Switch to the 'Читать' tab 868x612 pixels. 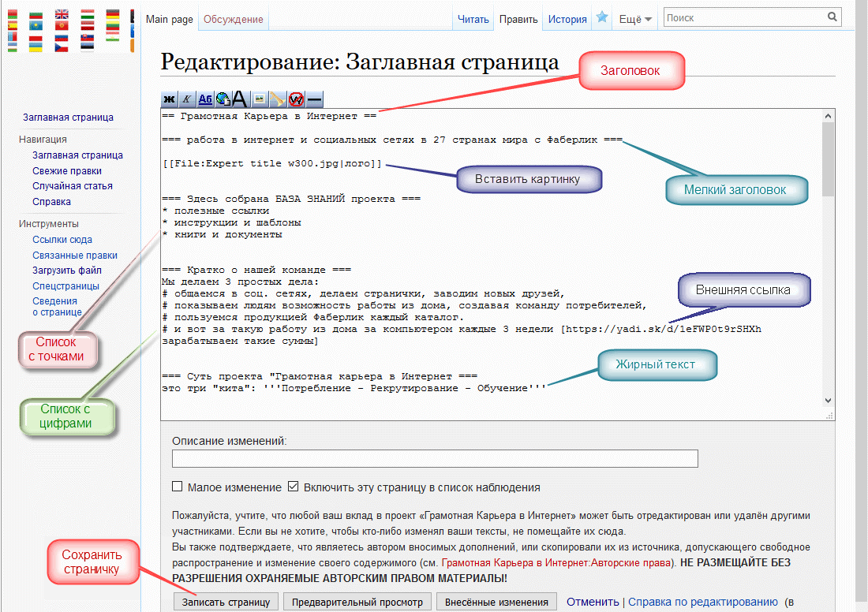click(x=473, y=20)
